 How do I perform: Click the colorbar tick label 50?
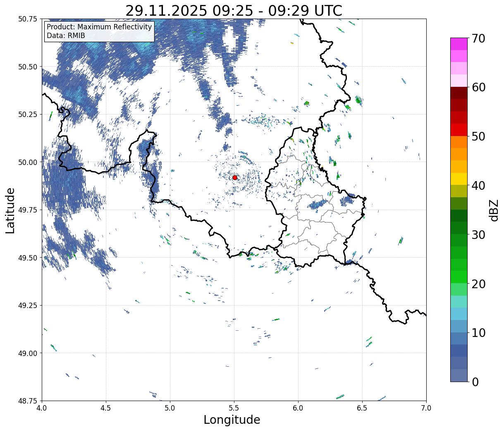[x=479, y=136]
